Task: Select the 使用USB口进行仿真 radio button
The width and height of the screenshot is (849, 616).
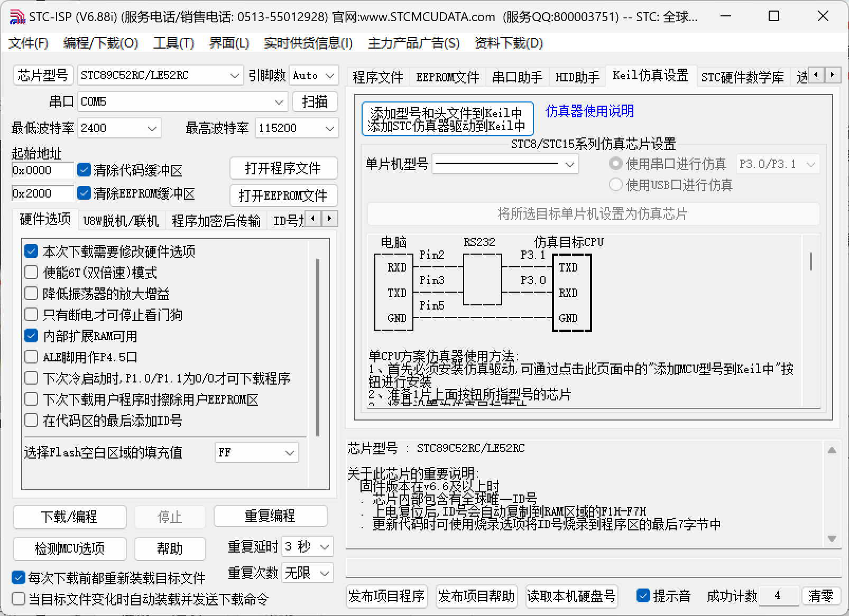Action: pos(615,185)
